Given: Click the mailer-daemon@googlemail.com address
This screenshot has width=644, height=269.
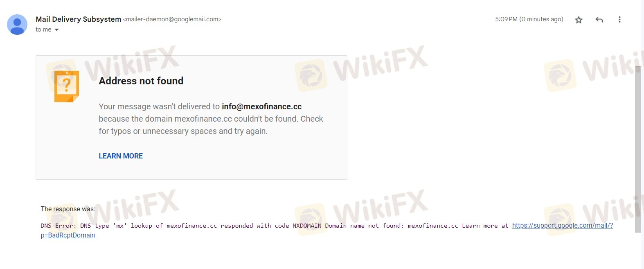Looking at the screenshot, I should [172, 19].
